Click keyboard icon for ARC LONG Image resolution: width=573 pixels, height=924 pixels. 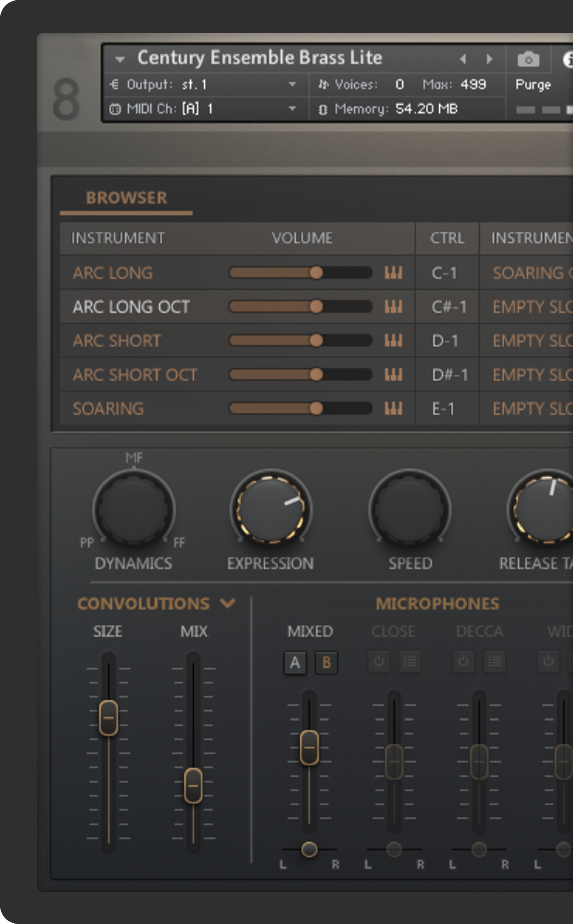393,273
